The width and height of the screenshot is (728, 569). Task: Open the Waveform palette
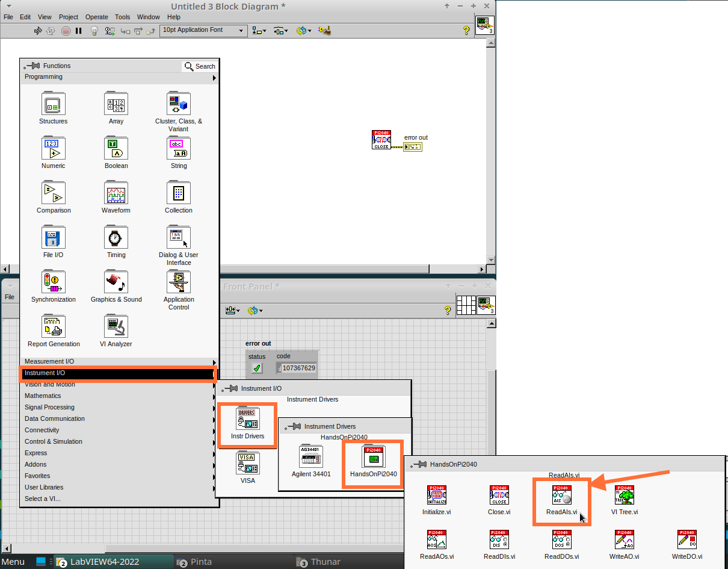tap(116, 197)
